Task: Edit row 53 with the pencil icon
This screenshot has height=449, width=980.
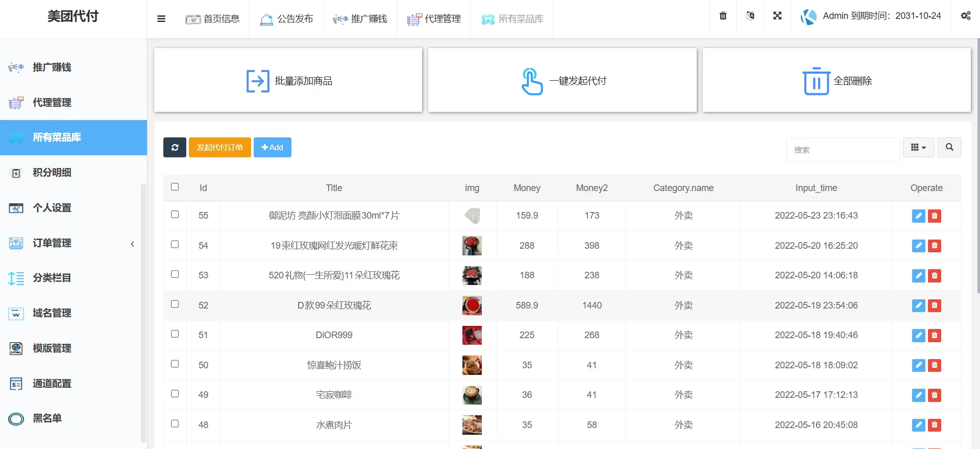Action: pyautogui.click(x=919, y=275)
